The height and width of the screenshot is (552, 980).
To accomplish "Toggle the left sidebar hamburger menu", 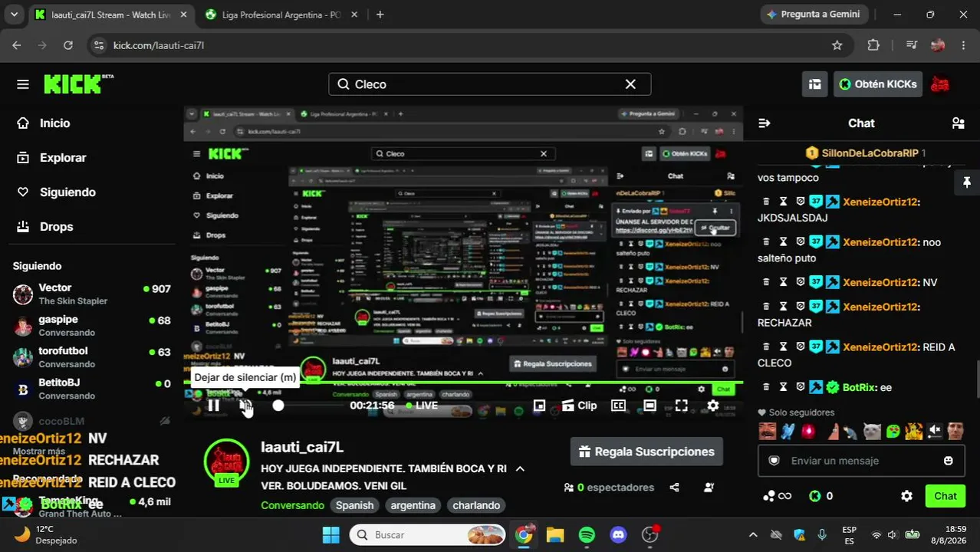I will click(x=23, y=84).
